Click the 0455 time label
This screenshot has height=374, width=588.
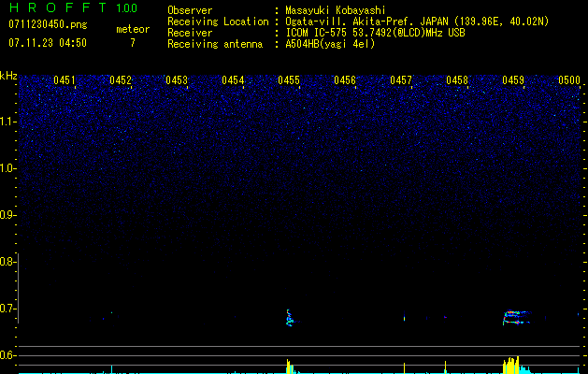[289, 81]
